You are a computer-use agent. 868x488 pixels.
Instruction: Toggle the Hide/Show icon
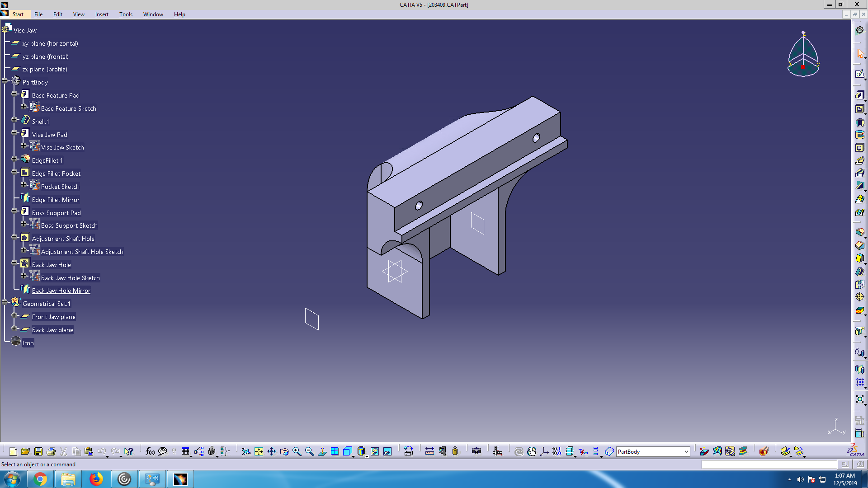pyautogui.click(x=374, y=451)
